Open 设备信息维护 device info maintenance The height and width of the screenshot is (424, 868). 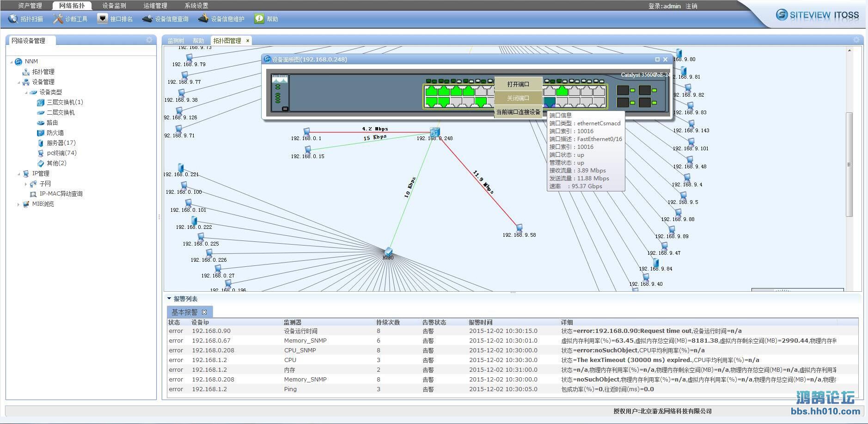(221, 19)
